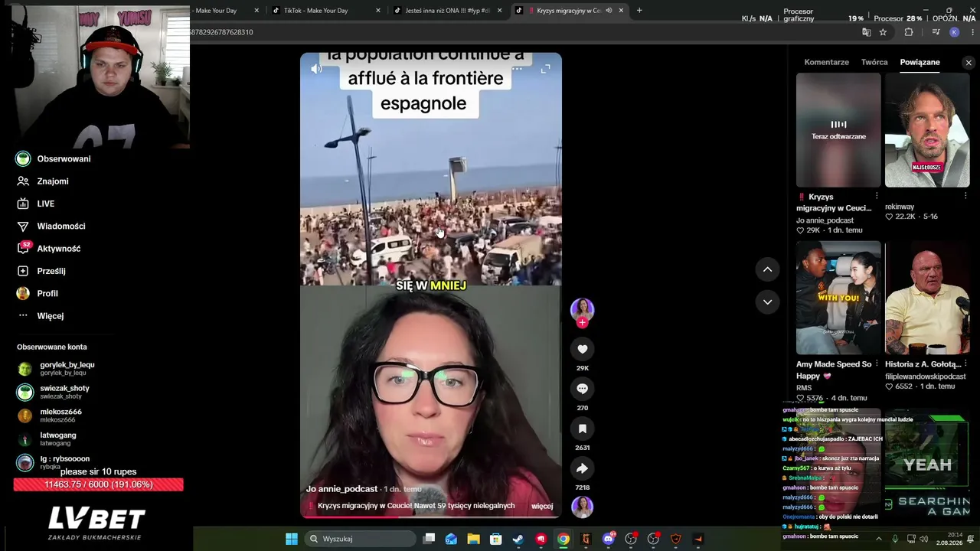Open Microsoft Store from the taskbar
The image size is (980, 551).
click(495, 539)
